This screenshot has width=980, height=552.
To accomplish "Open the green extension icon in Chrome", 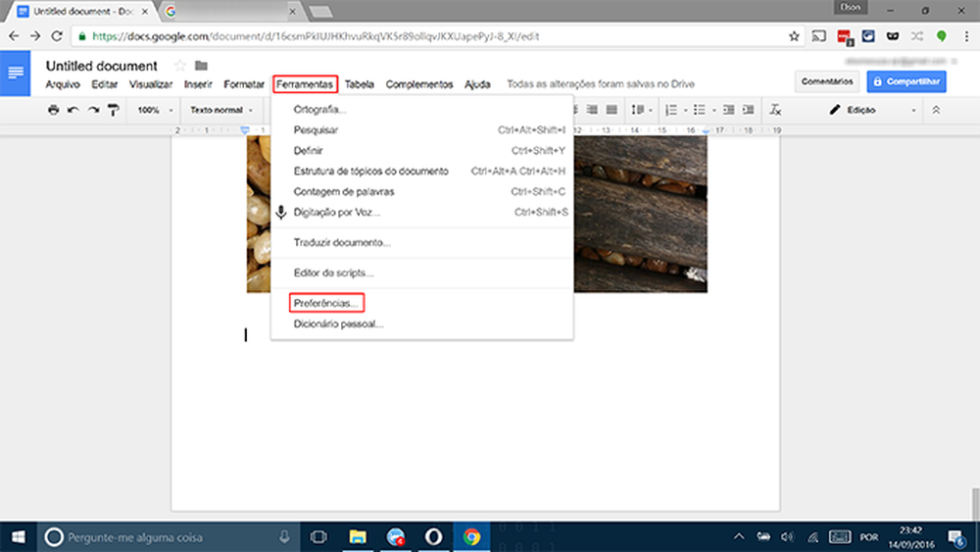I will (x=941, y=36).
